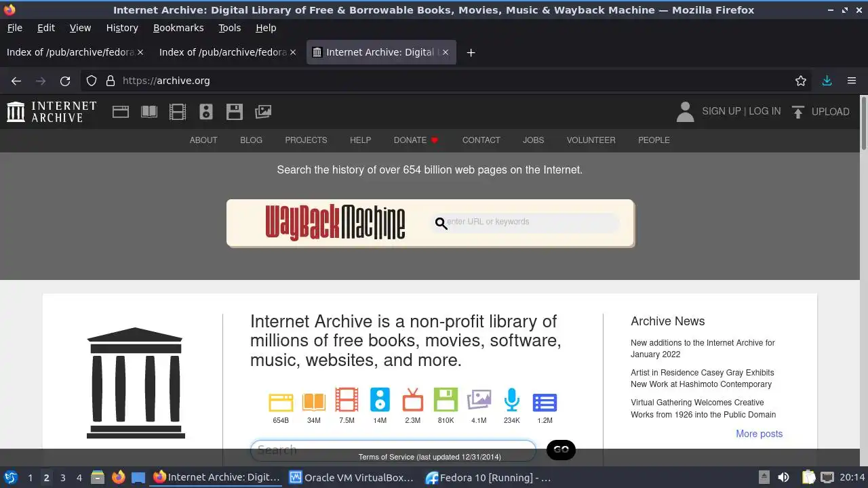Close the Internet Archive tab
This screenshot has width=868, height=488.
coord(446,52)
